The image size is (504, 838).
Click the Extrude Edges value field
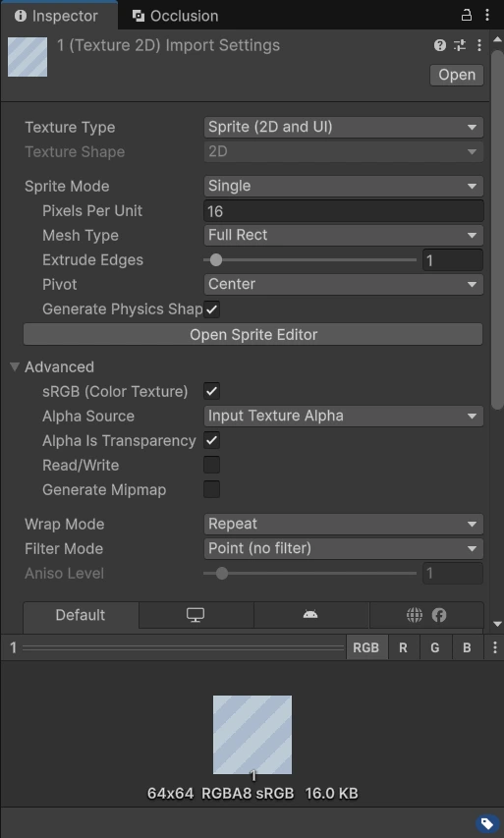[x=453, y=260]
